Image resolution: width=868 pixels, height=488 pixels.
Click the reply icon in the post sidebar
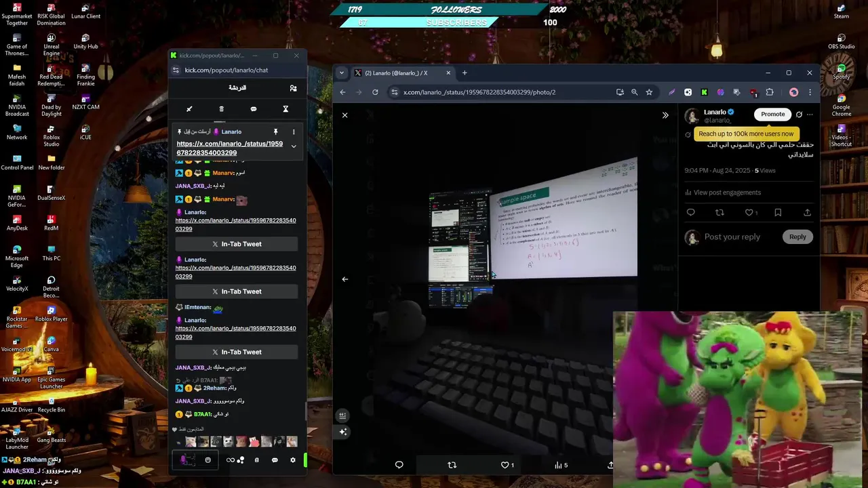[x=691, y=212]
